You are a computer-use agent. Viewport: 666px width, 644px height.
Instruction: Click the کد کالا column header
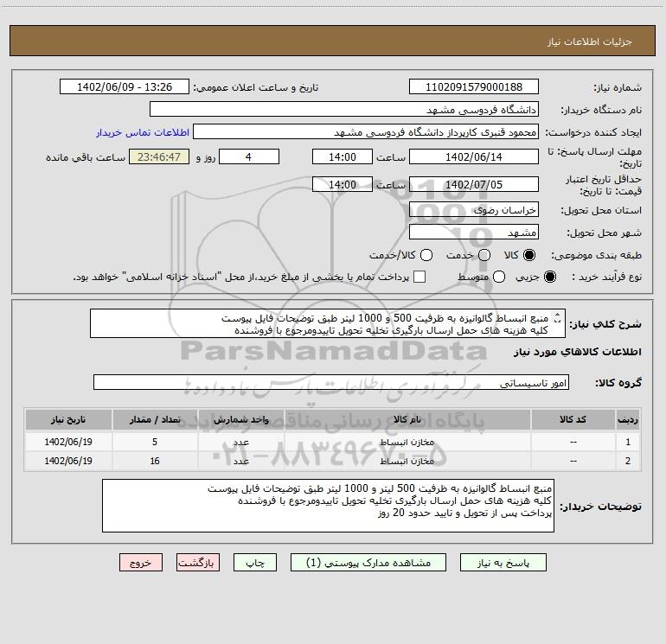tap(573, 419)
